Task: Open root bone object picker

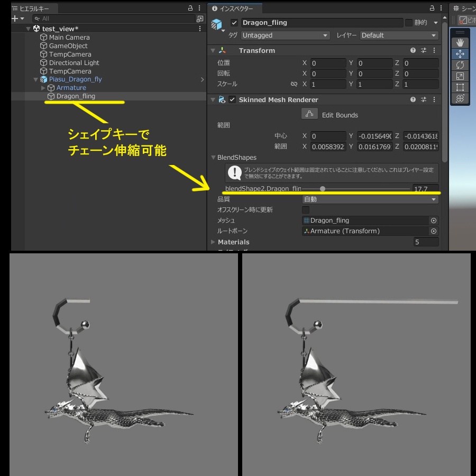Action: click(x=434, y=231)
